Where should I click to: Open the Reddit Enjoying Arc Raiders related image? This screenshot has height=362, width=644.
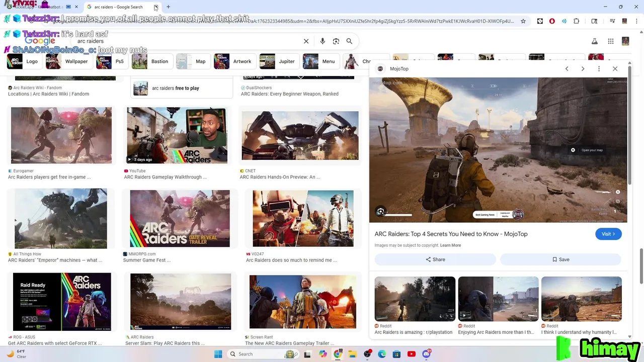498,299
